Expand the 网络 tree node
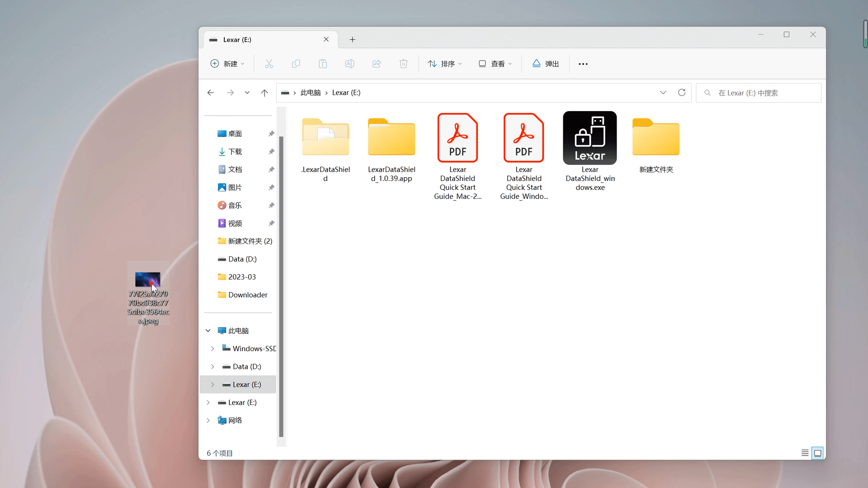Image resolution: width=868 pixels, height=488 pixels. (208, 420)
